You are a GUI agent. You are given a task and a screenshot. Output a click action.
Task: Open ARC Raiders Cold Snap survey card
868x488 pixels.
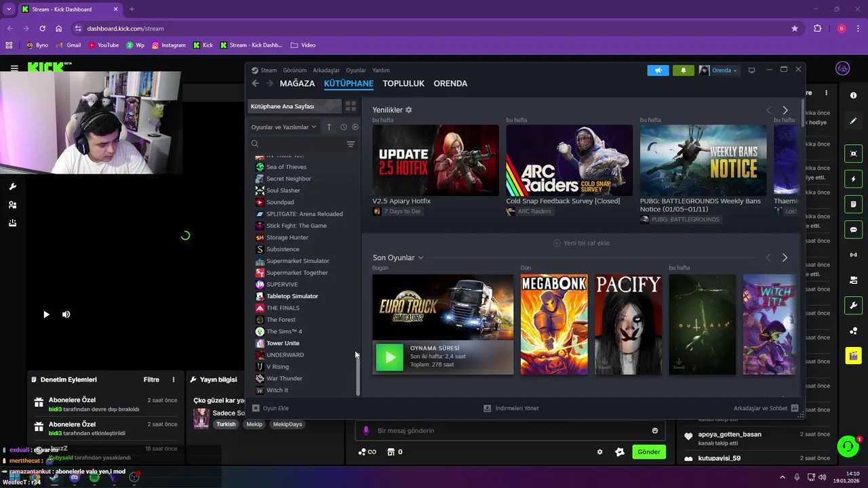coord(569,161)
